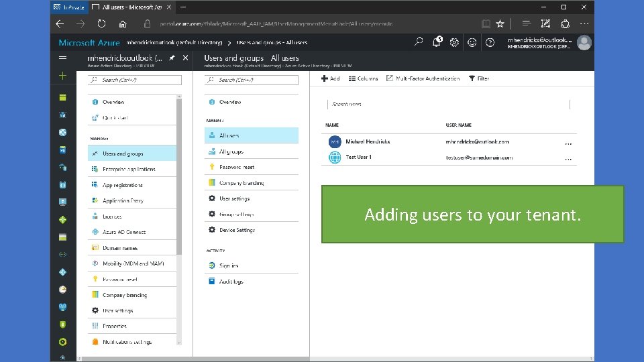644x362 pixels.
Task: Open new browser tab plus button
Action: point(183,7)
